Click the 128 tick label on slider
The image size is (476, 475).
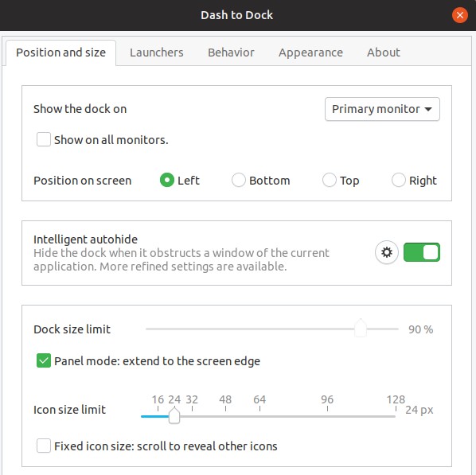point(396,399)
